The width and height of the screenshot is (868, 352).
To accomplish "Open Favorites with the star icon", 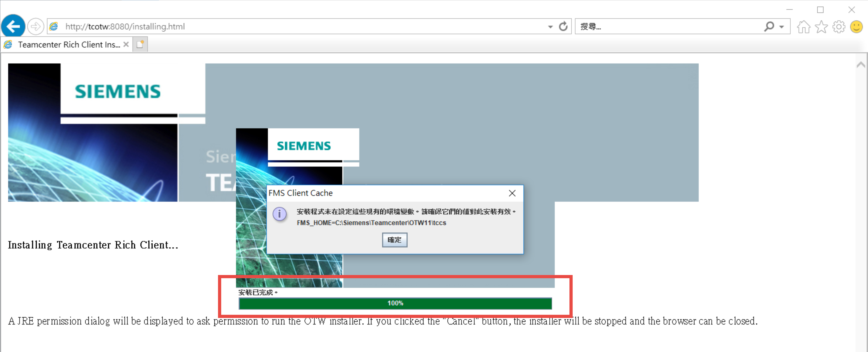I will pyautogui.click(x=821, y=27).
